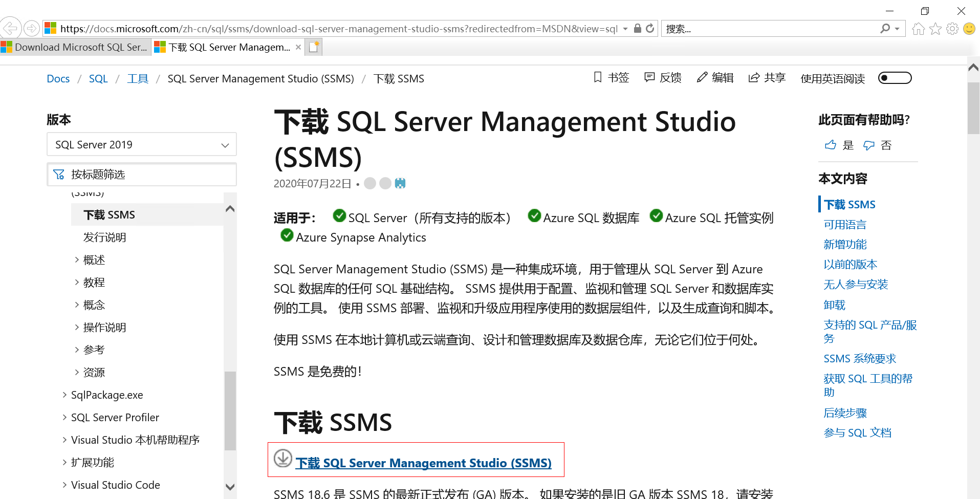Jump to 下载 SSMS in 本文内容
This screenshot has height=499, width=980.
850,205
